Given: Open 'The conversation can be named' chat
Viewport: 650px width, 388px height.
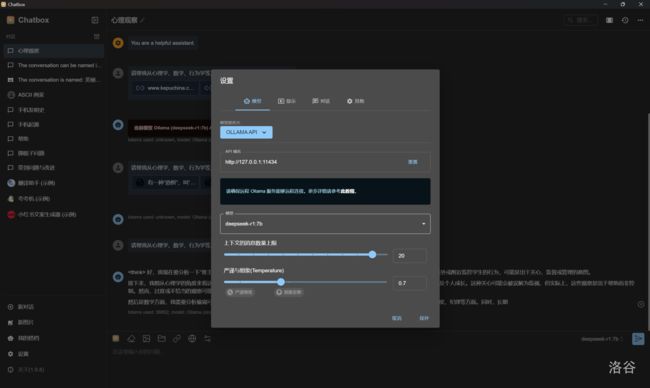Looking at the screenshot, I should click(54, 65).
